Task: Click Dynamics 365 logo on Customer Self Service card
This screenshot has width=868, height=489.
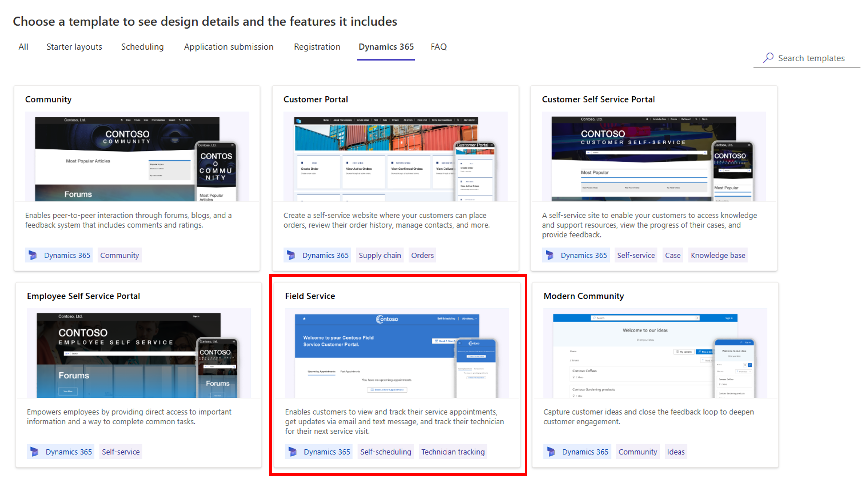Action: [x=550, y=255]
